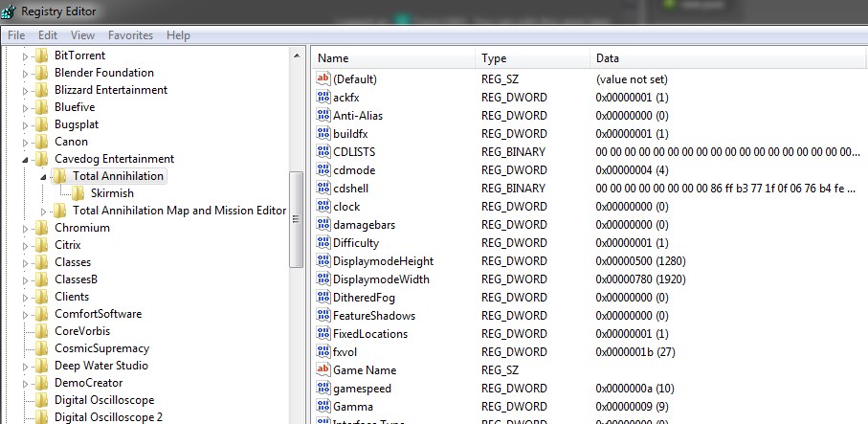Screen dimensions: 868x424
Task: Select the ClassesB key
Action: coord(76,279)
